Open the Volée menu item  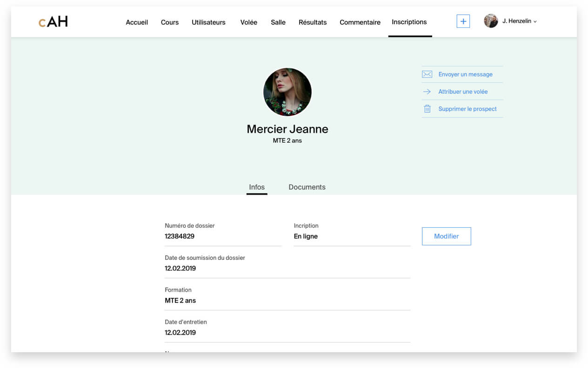(x=249, y=22)
